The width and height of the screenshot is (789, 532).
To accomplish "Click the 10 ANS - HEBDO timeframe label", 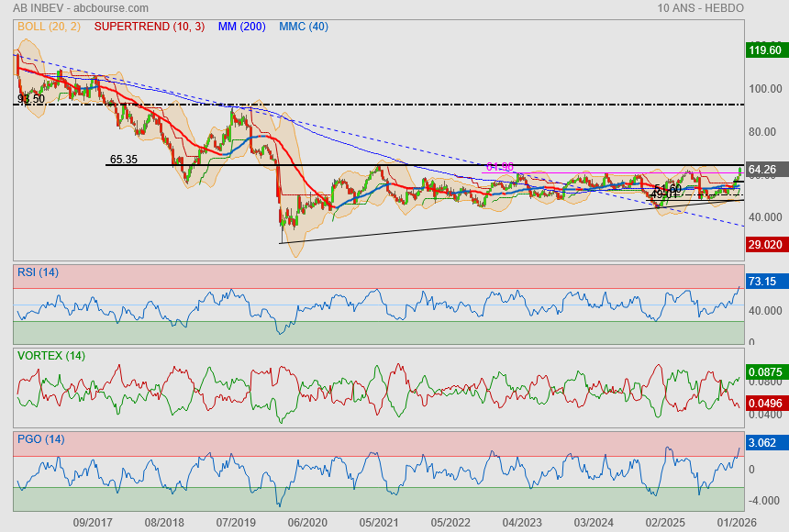I will (x=701, y=7).
